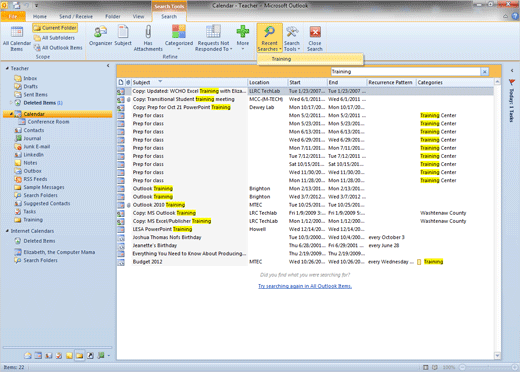520x372 pixels.
Task: Choose the All Subfolders scope
Action: click(54, 38)
